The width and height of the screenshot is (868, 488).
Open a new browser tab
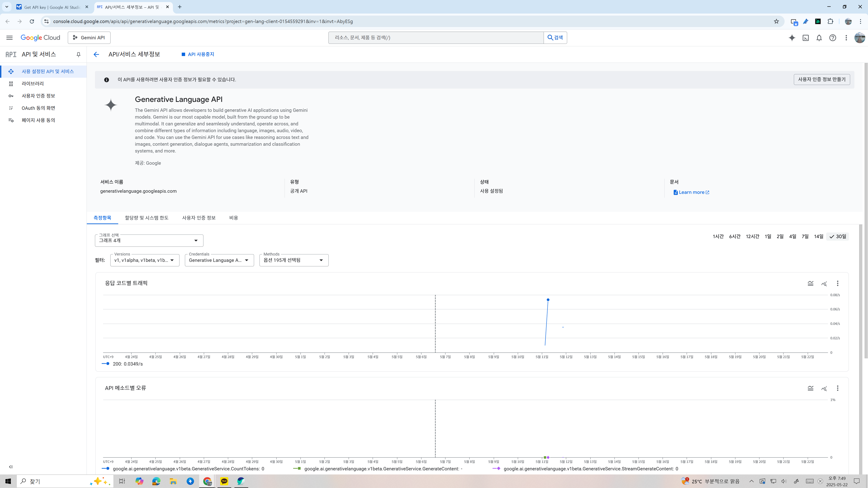(180, 7)
